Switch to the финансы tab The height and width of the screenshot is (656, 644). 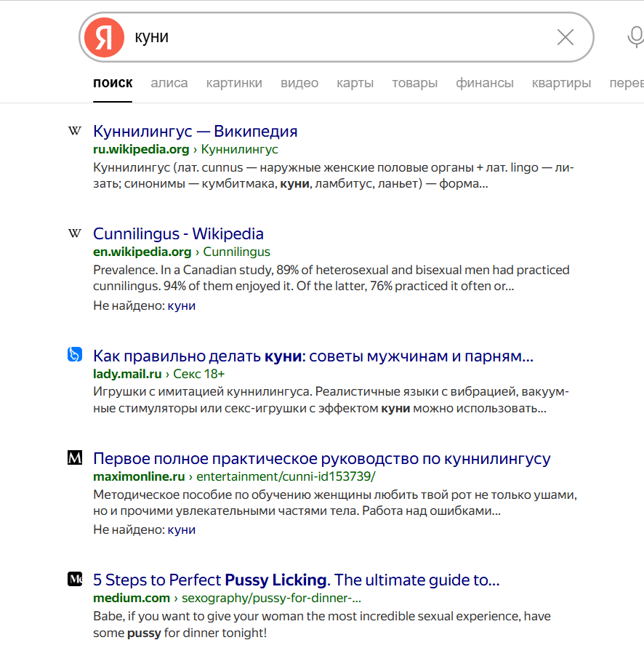pos(485,83)
